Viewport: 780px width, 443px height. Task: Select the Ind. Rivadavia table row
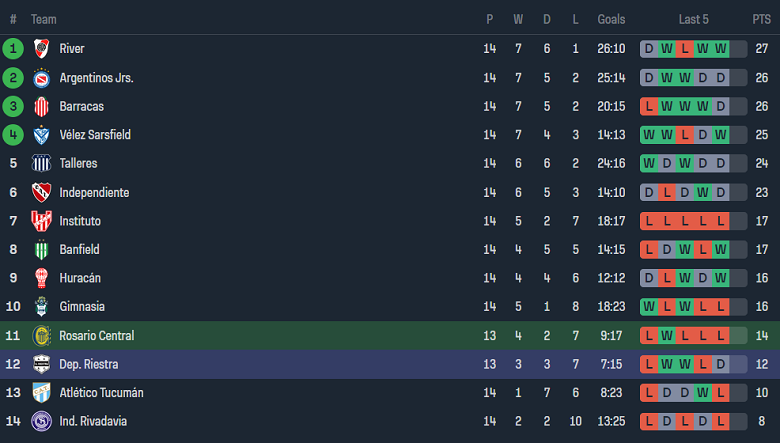(x=390, y=422)
